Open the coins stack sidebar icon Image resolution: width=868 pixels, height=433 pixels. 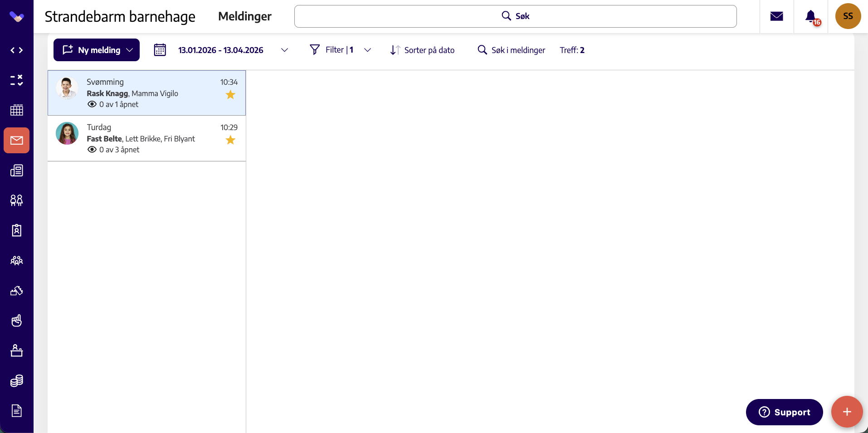17,381
